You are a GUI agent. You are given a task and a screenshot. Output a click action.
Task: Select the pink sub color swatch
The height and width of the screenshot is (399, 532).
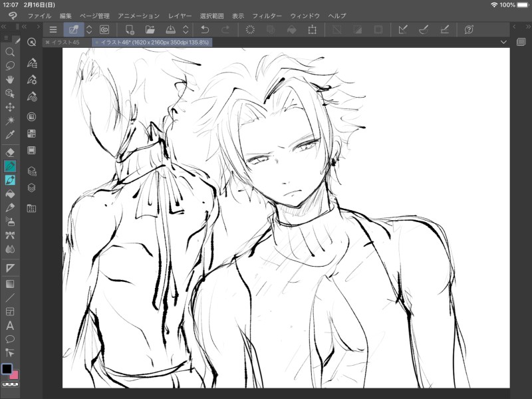click(x=15, y=375)
